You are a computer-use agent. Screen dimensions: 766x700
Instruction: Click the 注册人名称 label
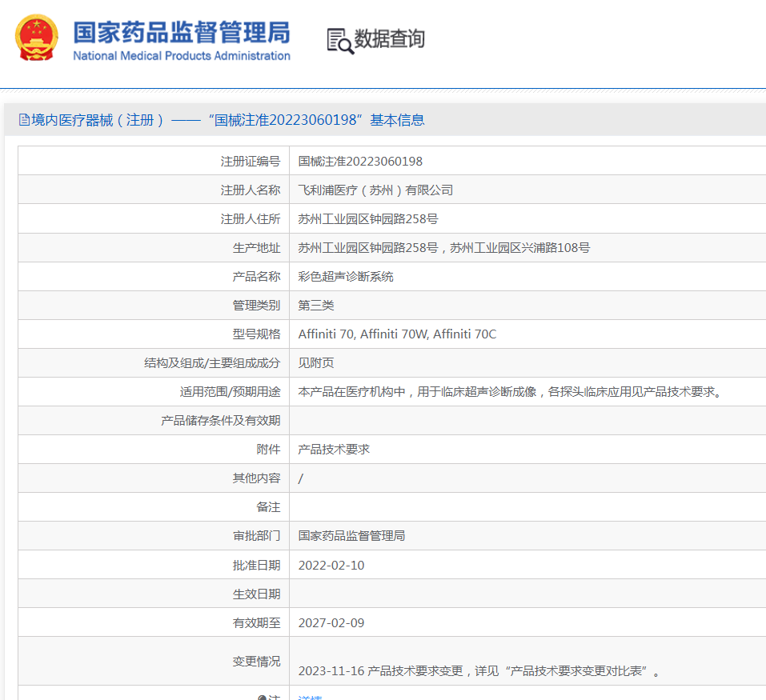pyautogui.click(x=250, y=190)
